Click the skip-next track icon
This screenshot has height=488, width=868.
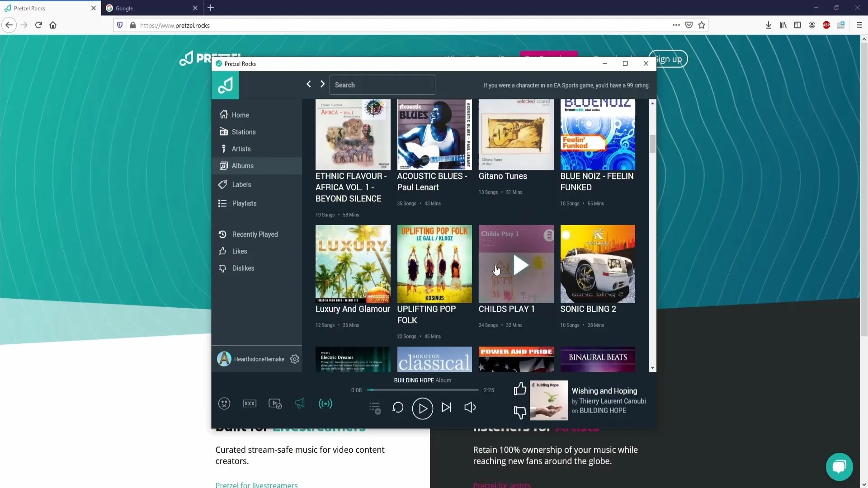click(447, 408)
